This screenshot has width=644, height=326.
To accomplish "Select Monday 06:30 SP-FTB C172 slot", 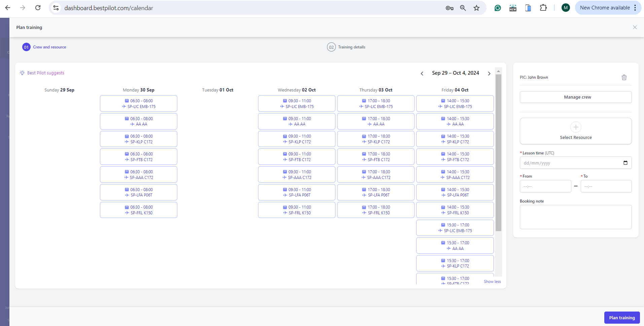I will click(139, 157).
